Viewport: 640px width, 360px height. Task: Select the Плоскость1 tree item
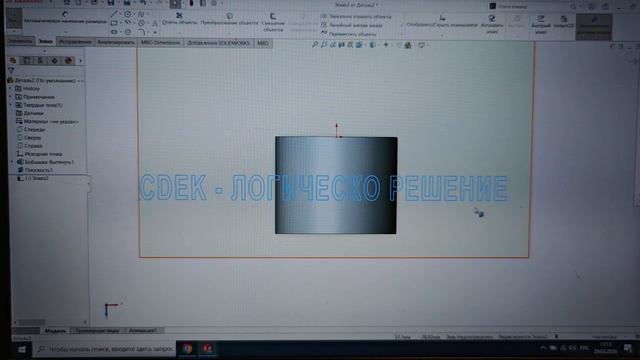[36, 170]
